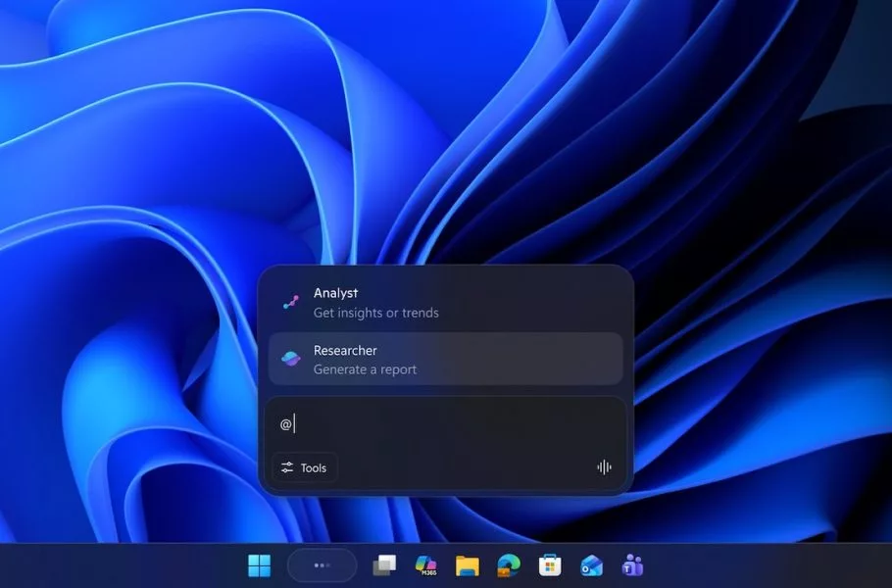Viewport: 892px width, 588px height.
Task: Click the three-dot pill on the taskbar
Action: pyautogui.click(x=322, y=565)
